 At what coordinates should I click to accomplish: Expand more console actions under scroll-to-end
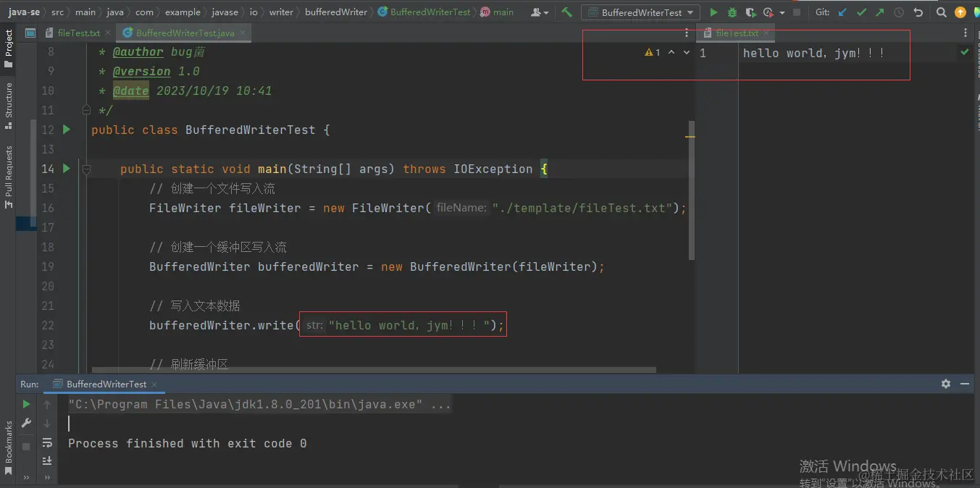click(47, 477)
